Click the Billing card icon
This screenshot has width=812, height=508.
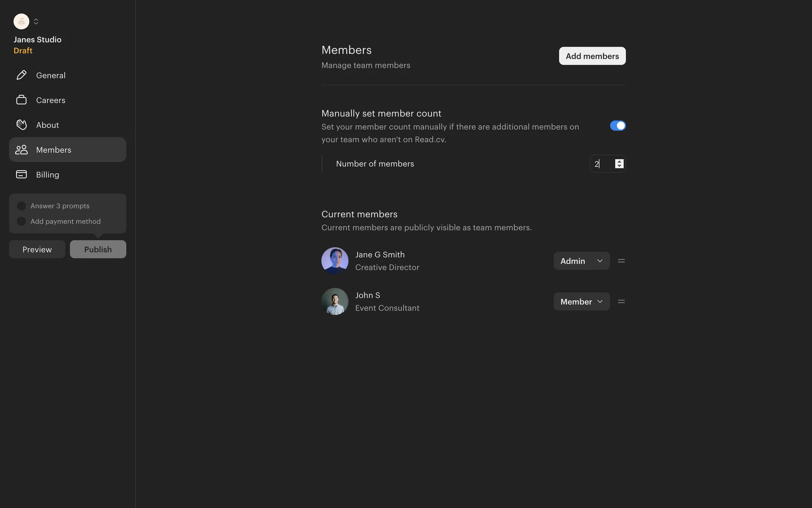click(21, 174)
